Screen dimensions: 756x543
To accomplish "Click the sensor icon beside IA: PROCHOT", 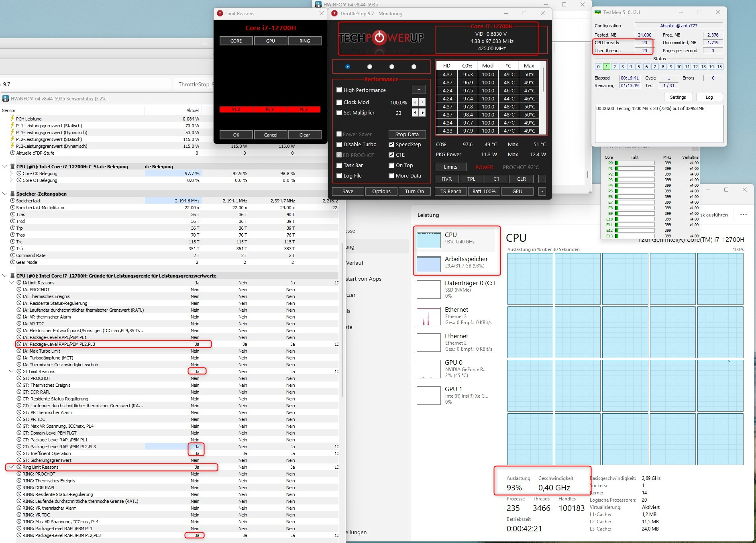I will pos(19,289).
